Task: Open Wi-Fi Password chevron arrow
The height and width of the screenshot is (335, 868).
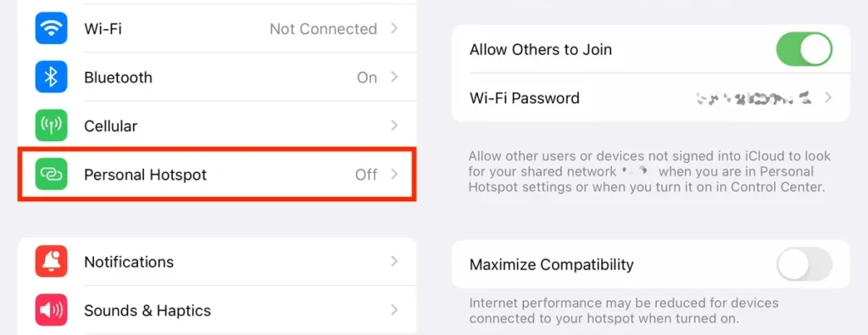Action: pyautogui.click(x=828, y=98)
